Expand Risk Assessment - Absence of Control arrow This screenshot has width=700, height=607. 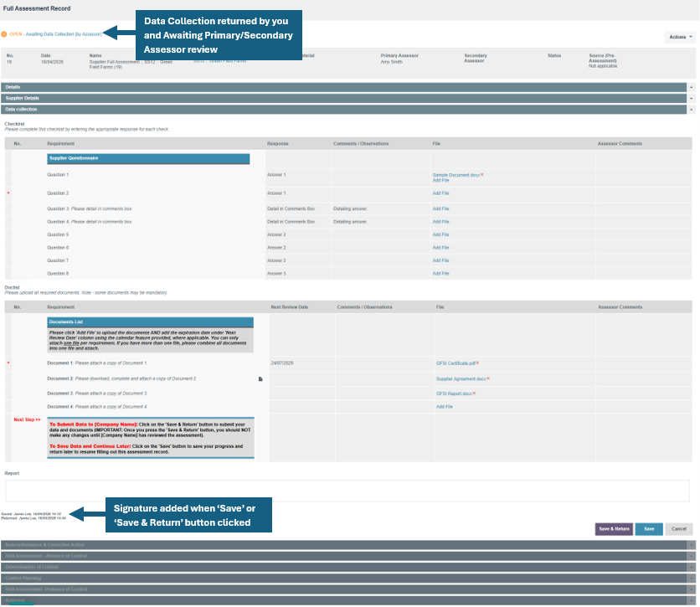point(692,556)
